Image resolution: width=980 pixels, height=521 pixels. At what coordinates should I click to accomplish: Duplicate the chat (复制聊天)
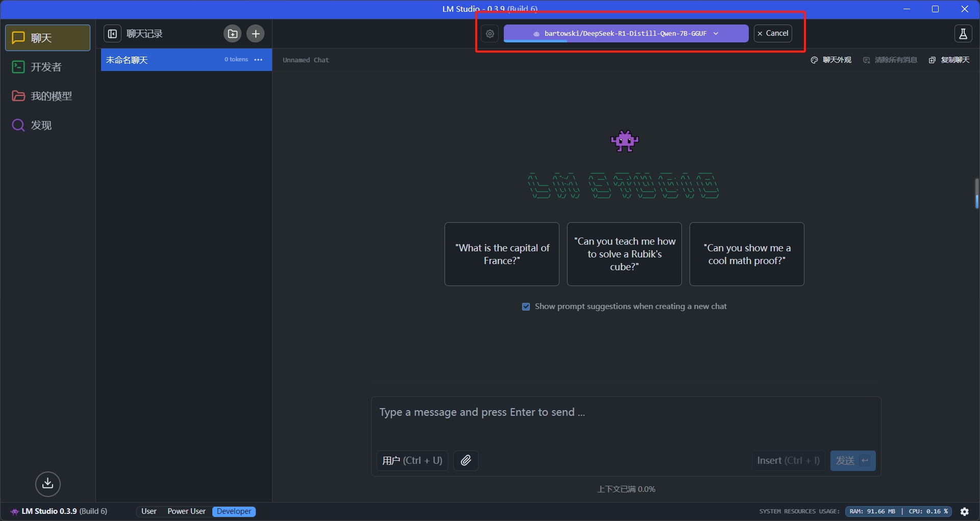click(x=949, y=60)
